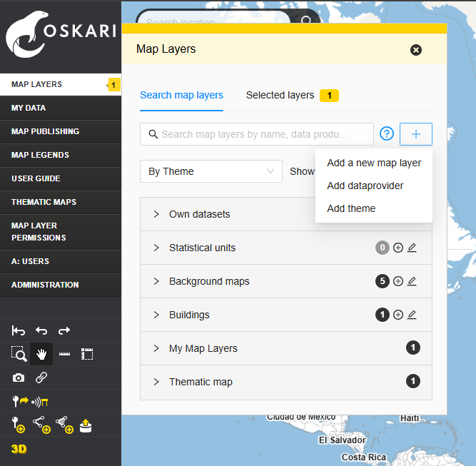The width and height of the screenshot is (476, 466).
Task: Activate the hand pan tool
Action: tap(41, 354)
